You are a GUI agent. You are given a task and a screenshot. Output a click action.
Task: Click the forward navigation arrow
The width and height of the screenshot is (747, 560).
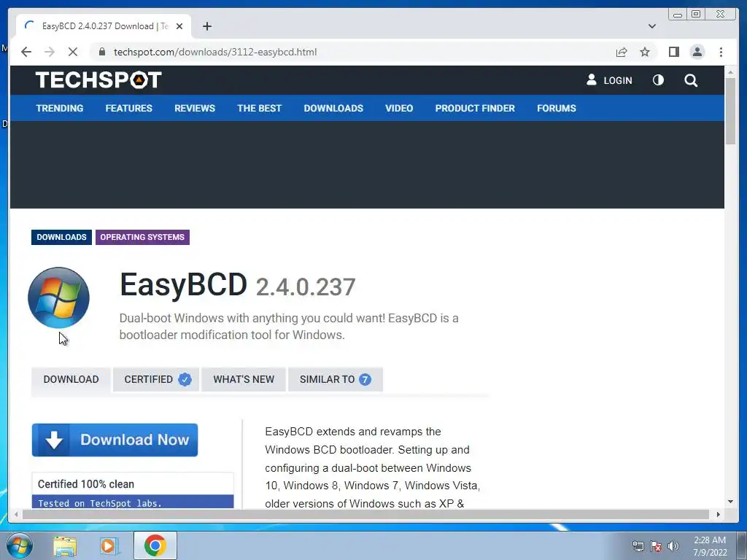pyautogui.click(x=50, y=52)
